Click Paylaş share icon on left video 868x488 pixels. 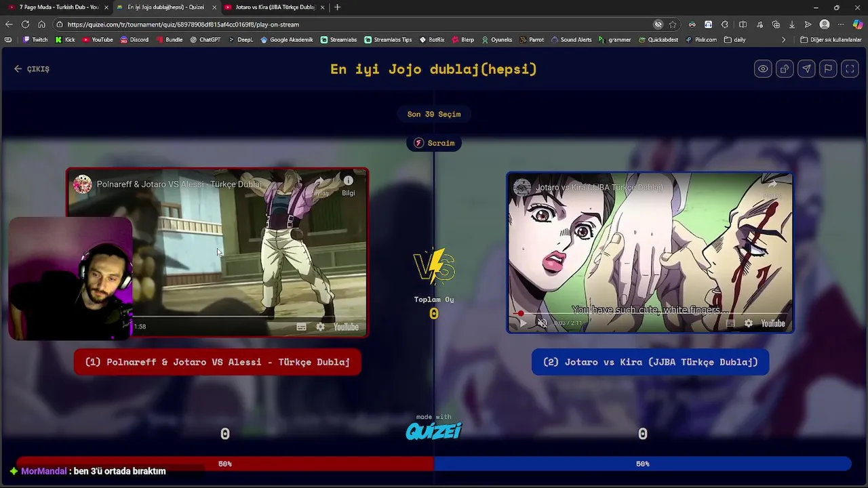pos(319,185)
